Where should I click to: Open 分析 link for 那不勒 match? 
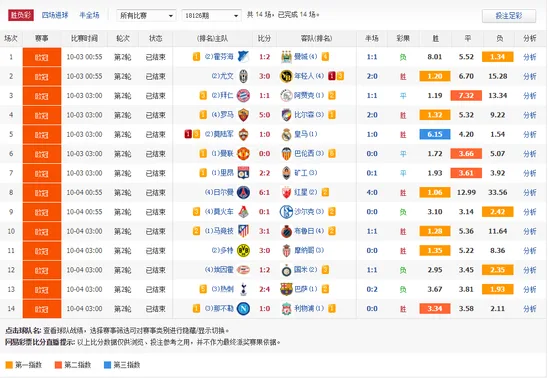530,309
